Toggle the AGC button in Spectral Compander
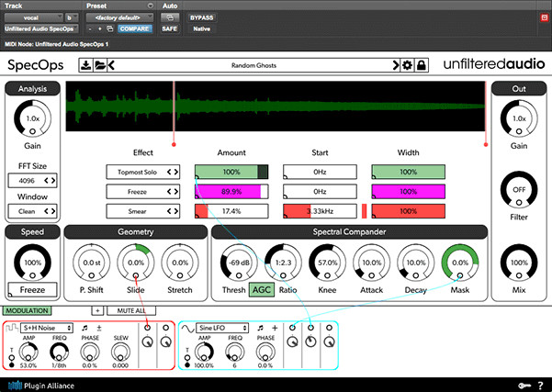Viewport: 552px width, 392px height. [x=262, y=290]
